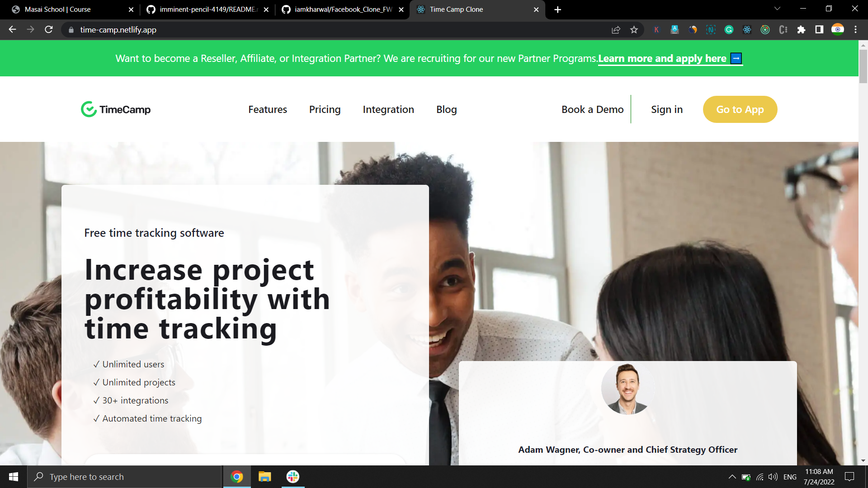Viewport: 868px width, 488px height.
Task: Expand the tab search chevron
Action: 777,9
